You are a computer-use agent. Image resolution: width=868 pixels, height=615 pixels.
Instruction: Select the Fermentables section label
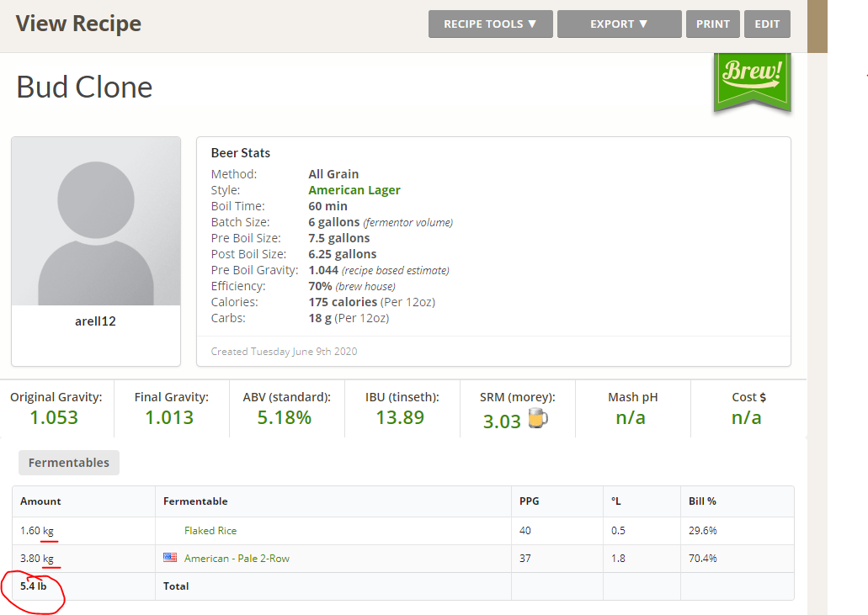(69, 463)
